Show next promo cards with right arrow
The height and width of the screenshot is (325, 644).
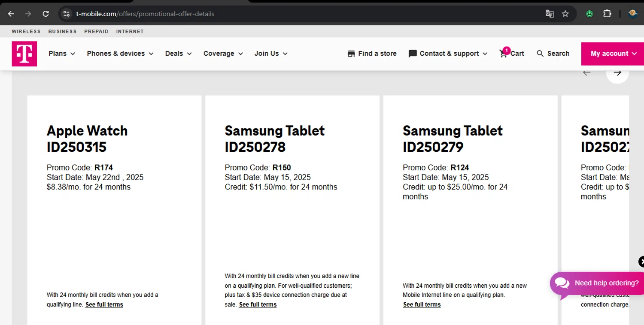pyautogui.click(x=617, y=72)
